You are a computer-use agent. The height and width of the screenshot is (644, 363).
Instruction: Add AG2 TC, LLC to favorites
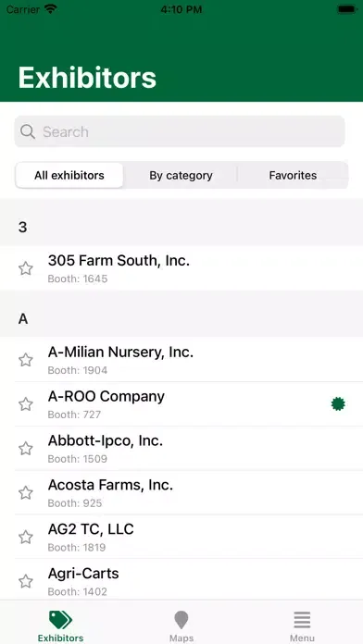[x=26, y=537]
